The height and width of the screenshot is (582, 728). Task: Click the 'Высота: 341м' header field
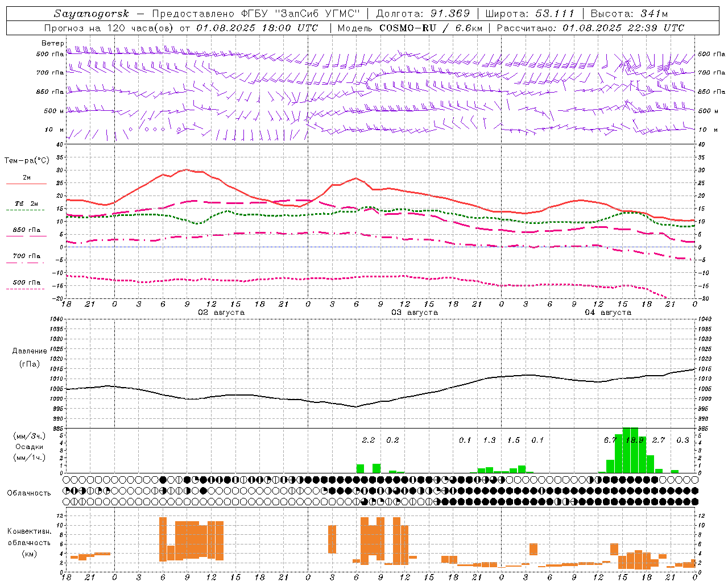coord(629,14)
